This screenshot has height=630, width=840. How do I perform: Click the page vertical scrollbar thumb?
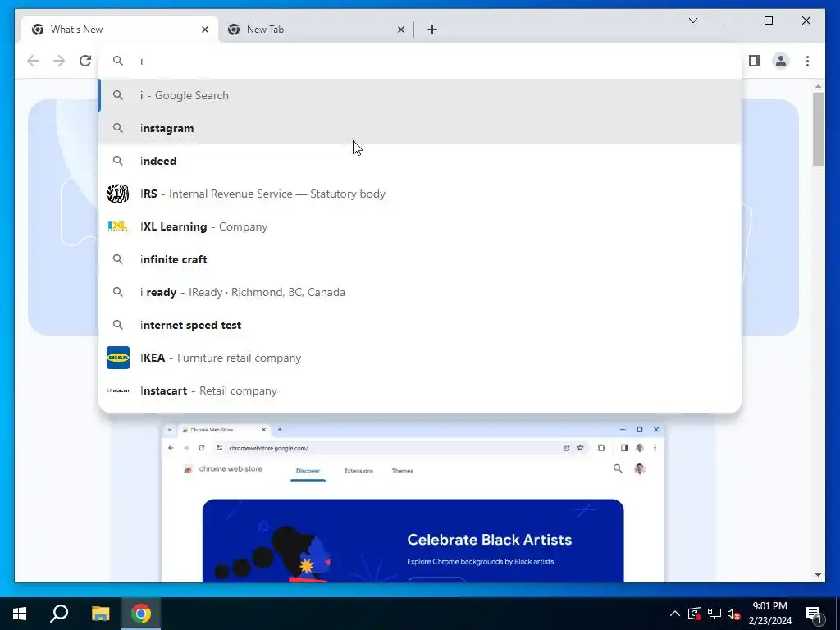(x=818, y=129)
